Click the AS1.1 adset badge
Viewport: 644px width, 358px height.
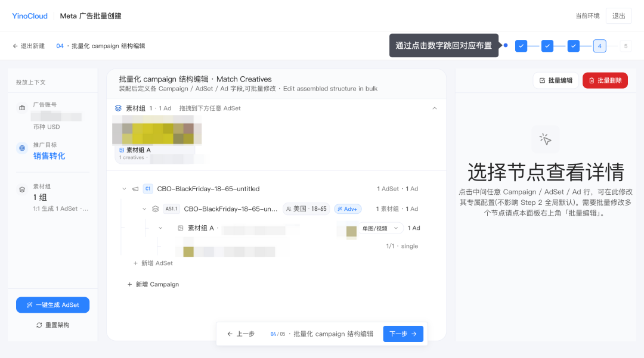(x=171, y=208)
